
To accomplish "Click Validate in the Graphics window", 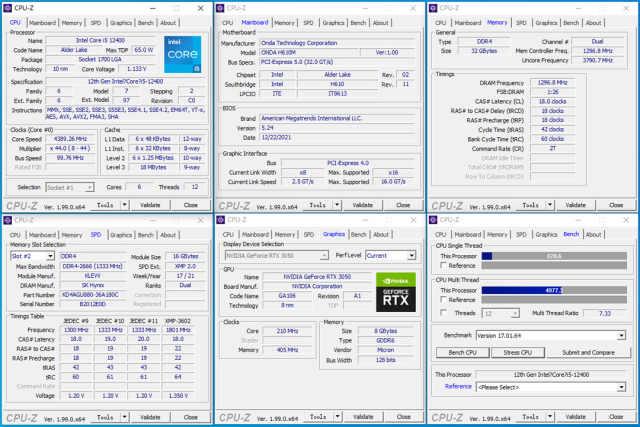I will click(363, 417).
